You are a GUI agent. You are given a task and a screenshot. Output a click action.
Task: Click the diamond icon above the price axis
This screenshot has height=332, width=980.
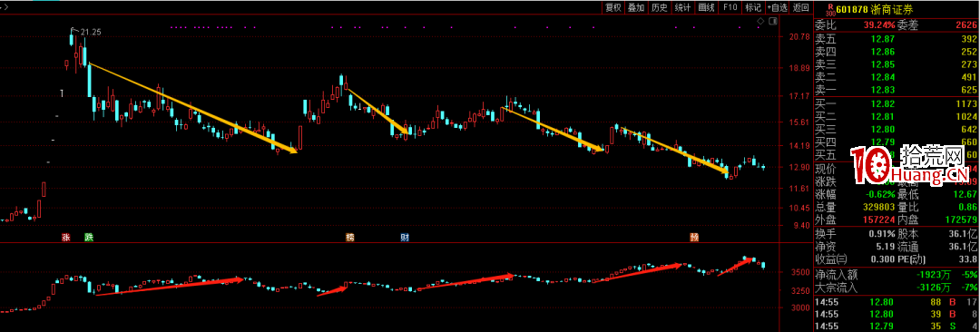click(x=760, y=22)
